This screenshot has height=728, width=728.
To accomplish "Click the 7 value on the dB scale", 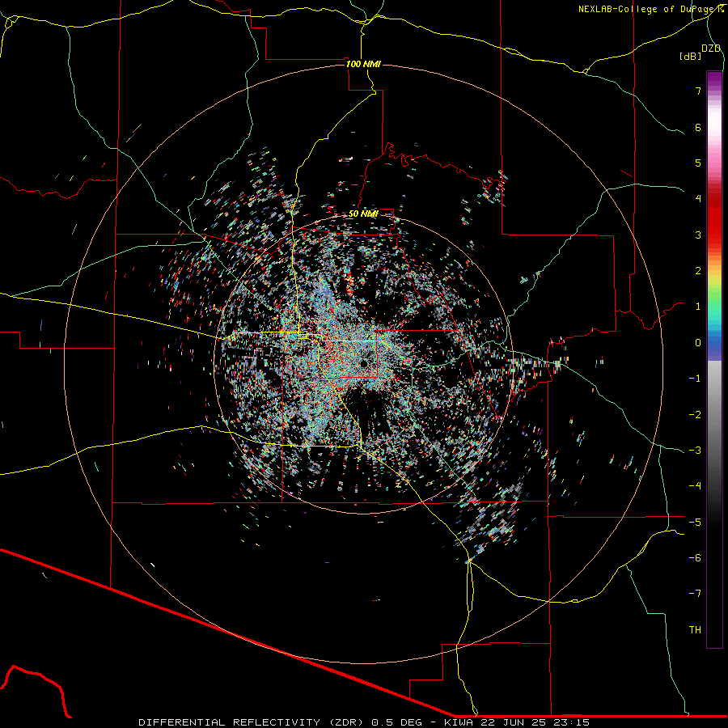I will pos(698,91).
